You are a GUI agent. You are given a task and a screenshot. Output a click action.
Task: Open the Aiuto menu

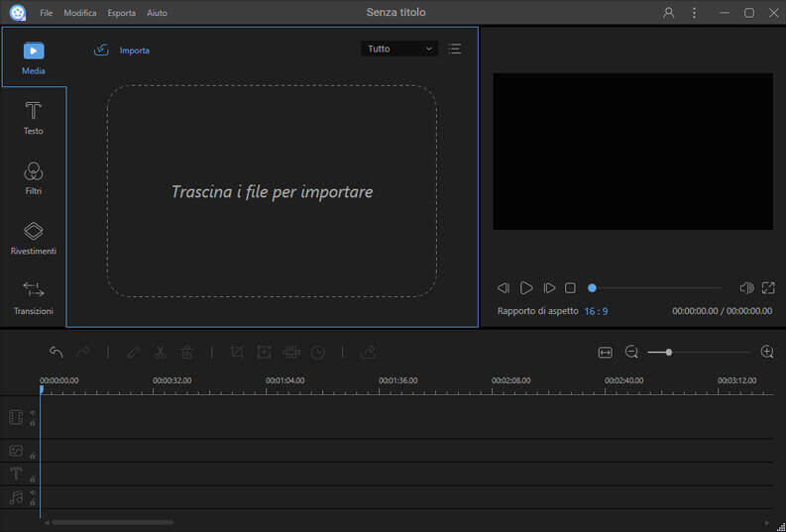point(157,13)
